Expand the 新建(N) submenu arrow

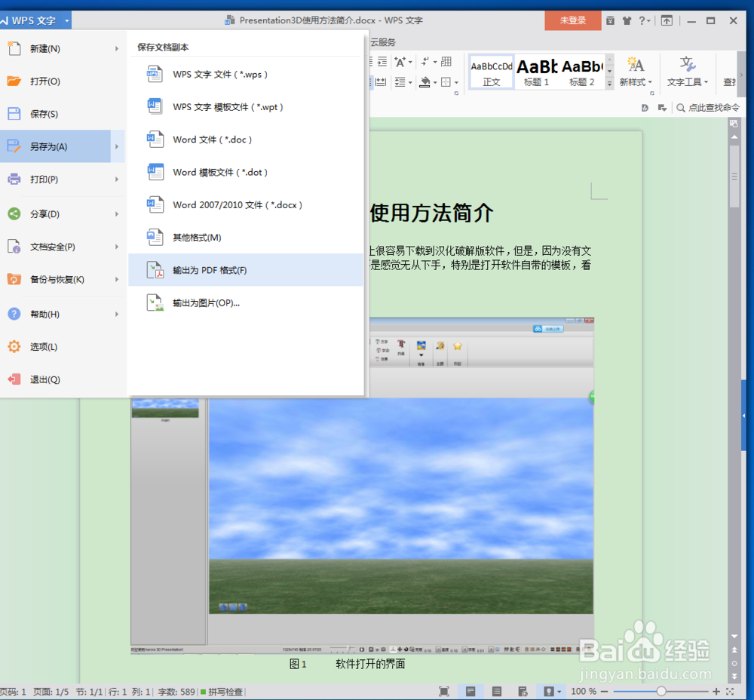[117, 48]
